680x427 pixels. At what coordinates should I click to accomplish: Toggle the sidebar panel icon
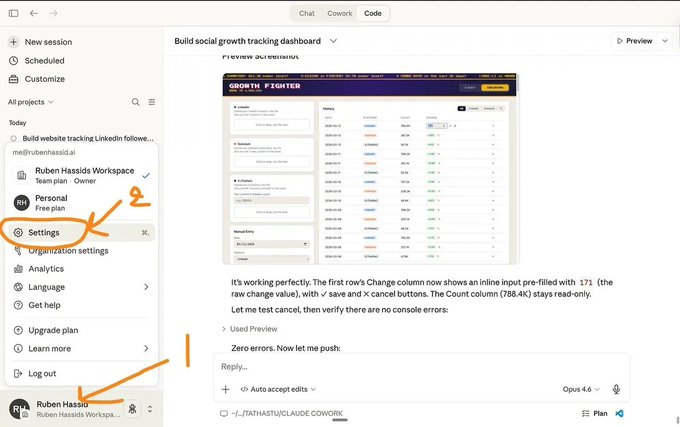tap(13, 13)
